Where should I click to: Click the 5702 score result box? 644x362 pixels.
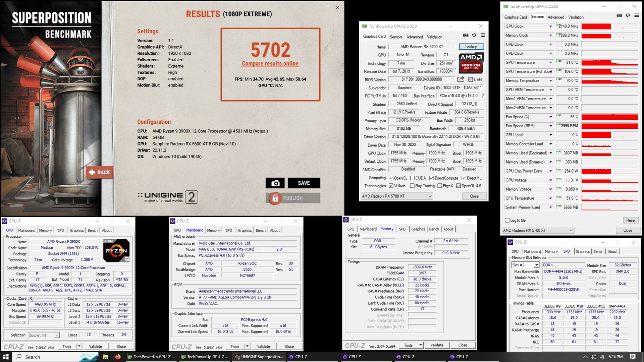(x=270, y=64)
